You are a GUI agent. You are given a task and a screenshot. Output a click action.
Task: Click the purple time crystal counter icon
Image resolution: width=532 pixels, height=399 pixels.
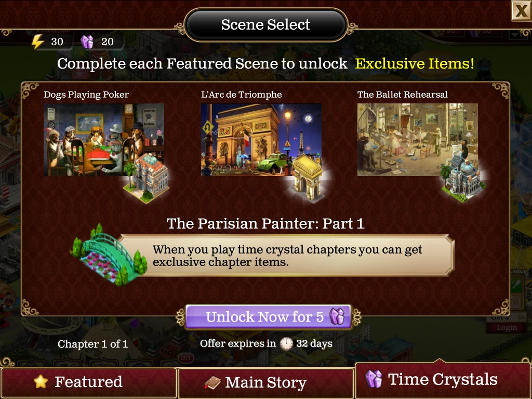coord(87,42)
